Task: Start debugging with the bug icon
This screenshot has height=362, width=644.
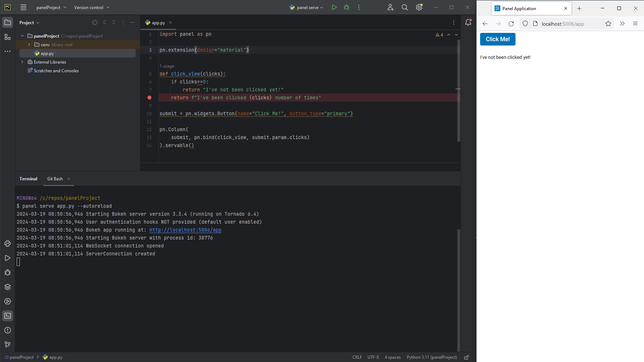Action: point(347,7)
